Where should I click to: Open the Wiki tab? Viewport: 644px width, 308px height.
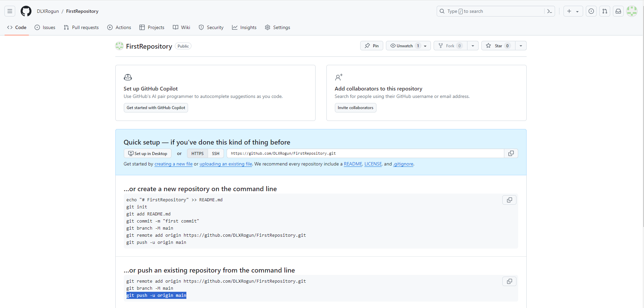click(182, 27)
